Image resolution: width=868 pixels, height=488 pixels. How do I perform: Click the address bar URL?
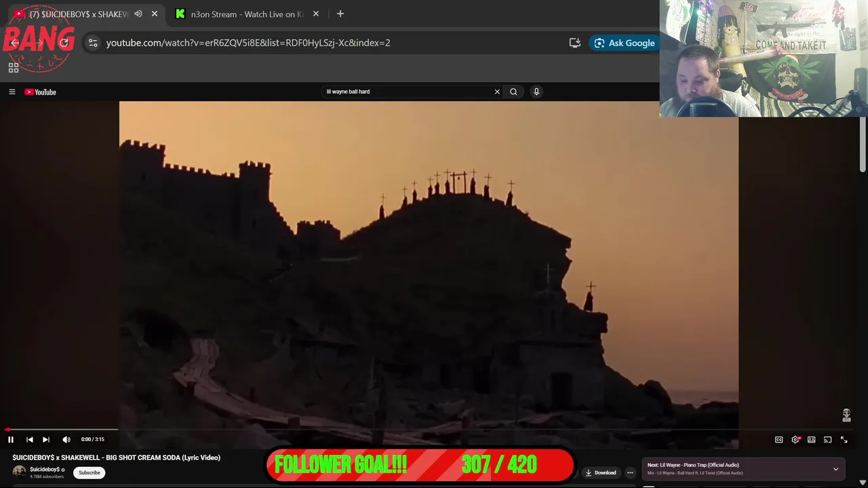(x=248, y=43)
